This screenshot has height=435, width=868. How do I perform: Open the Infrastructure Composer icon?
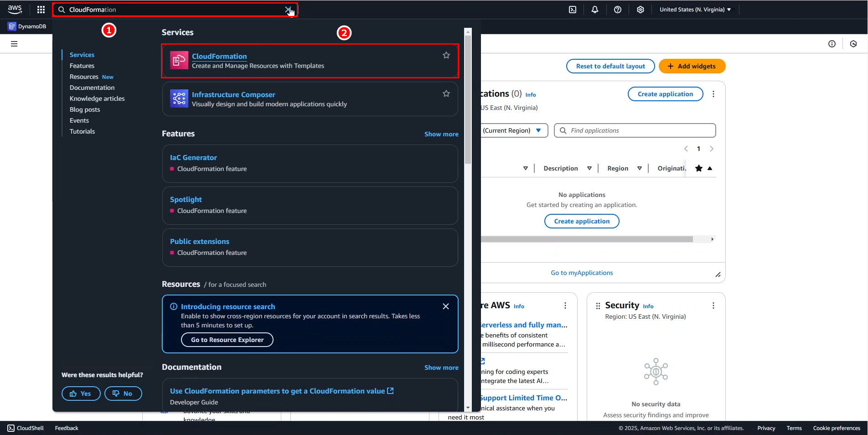click(179, 98)
